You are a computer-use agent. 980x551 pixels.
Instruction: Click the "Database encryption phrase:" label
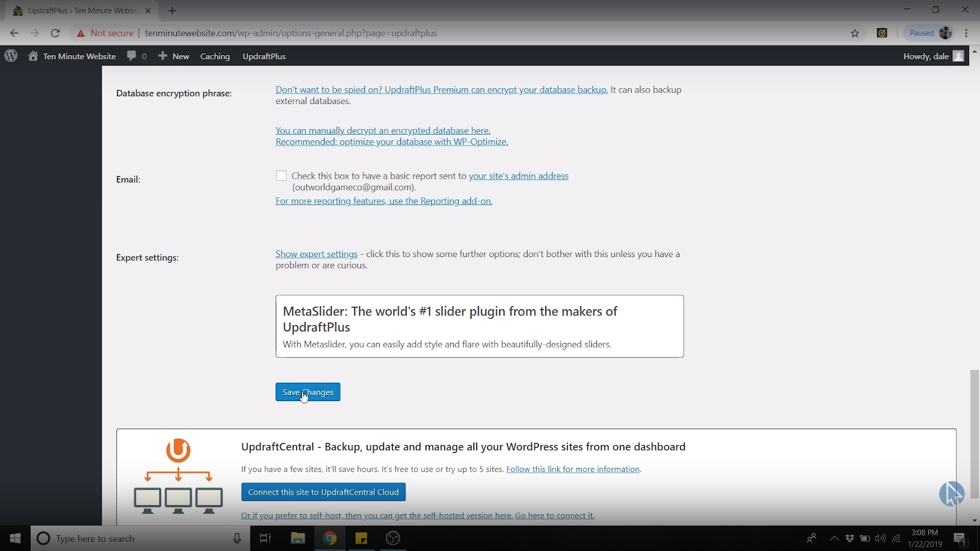coord(174,93)
